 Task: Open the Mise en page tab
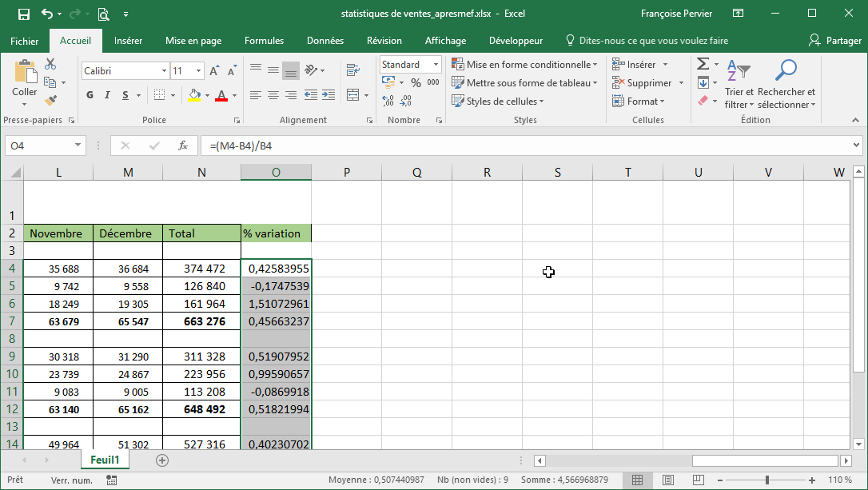(193, 41)
